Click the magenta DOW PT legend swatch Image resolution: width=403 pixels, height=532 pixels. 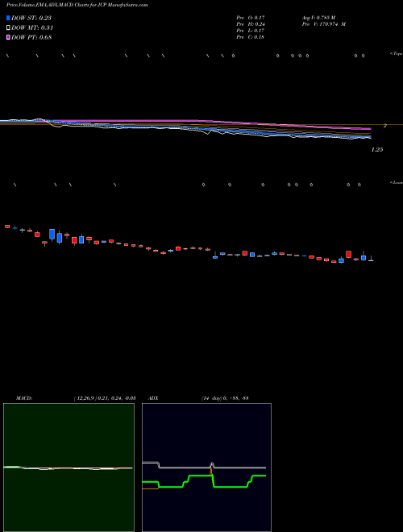pyautogui.click(x=8, y=37)
